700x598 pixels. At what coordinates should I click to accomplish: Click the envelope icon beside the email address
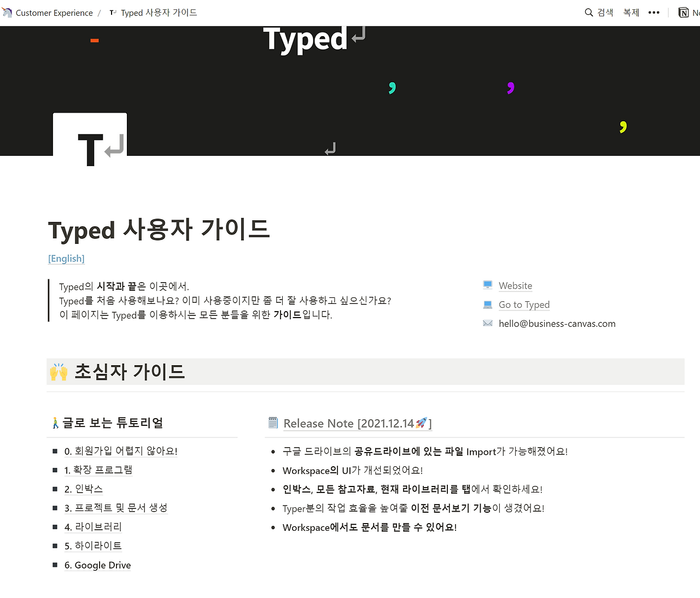(x=488, y=323)
